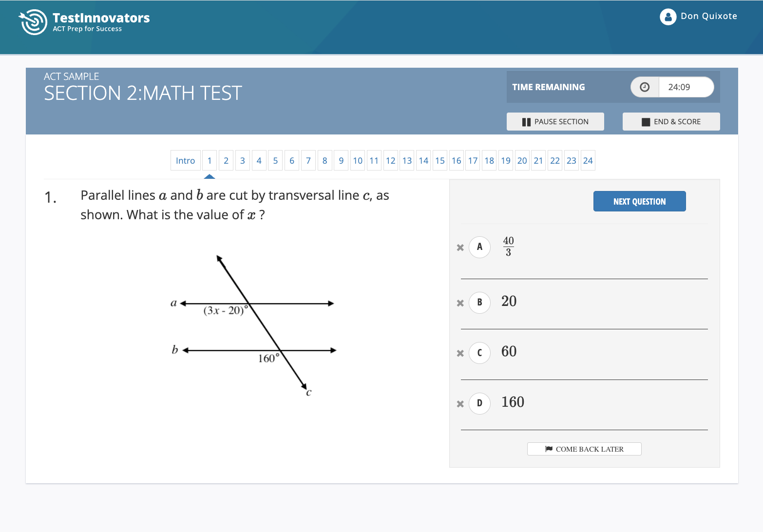Click the clock icon beside the timer
This screenshot has height=532, width=763.
[x=644, y=87]
